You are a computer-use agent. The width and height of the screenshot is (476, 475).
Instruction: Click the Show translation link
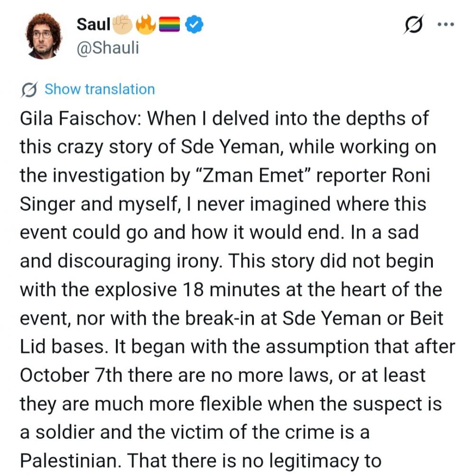[x=100, y=89]
